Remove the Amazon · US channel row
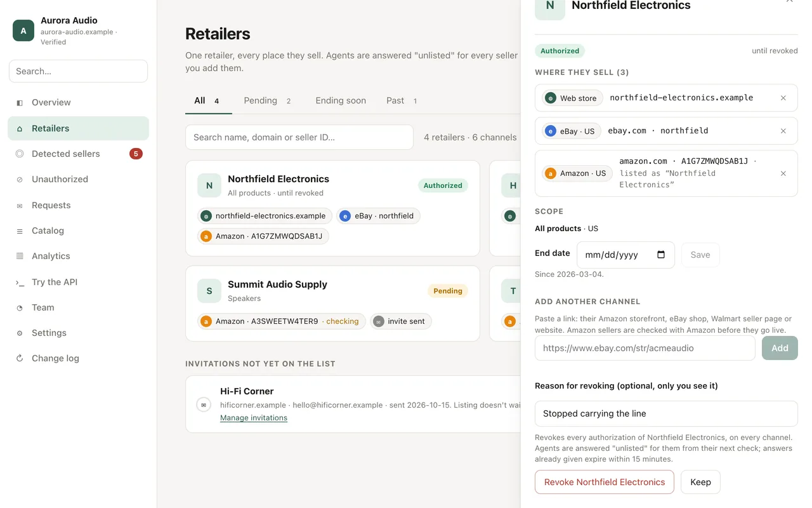This screenshot has width=812, height=508. coord(783,173)
